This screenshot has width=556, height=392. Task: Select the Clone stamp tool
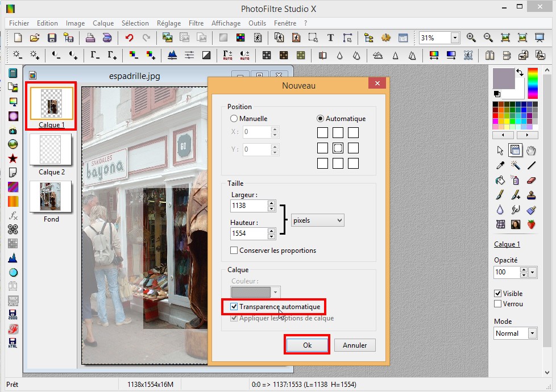click(531, 195)
